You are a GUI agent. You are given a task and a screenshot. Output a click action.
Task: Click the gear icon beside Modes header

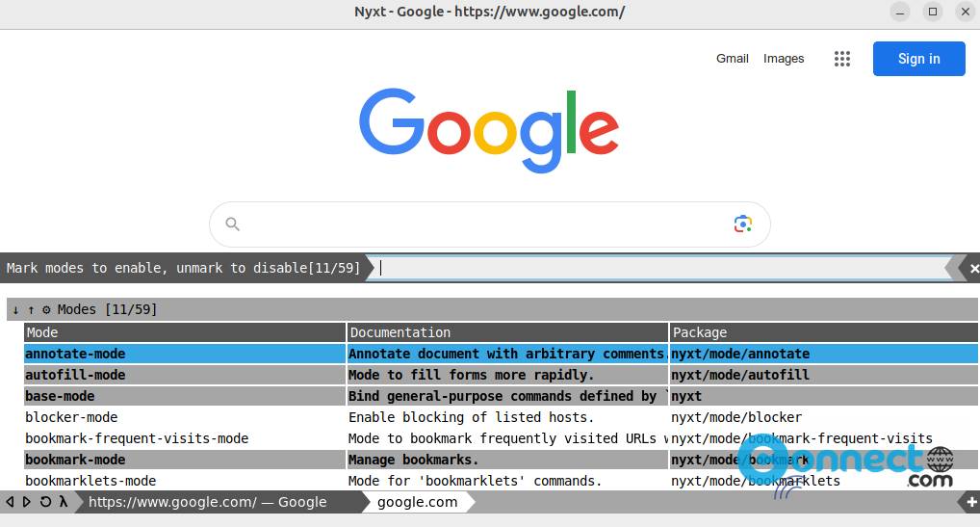pyautogui.click(x=46, y=309)
